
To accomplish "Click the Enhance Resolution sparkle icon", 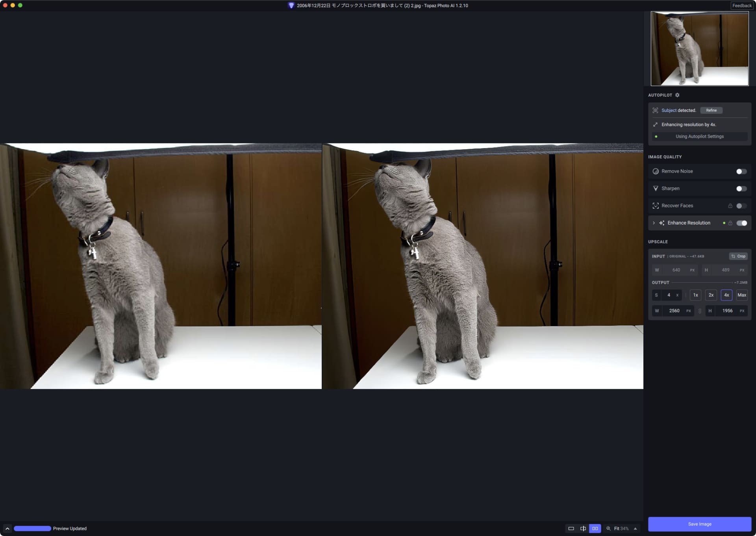I will [x=662, y=223].
